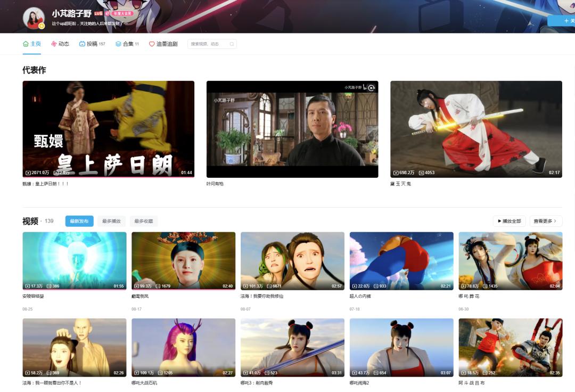
Task: Open the 哪吒3：削肉剔骨 thumbnail
Action: point(292,347)
